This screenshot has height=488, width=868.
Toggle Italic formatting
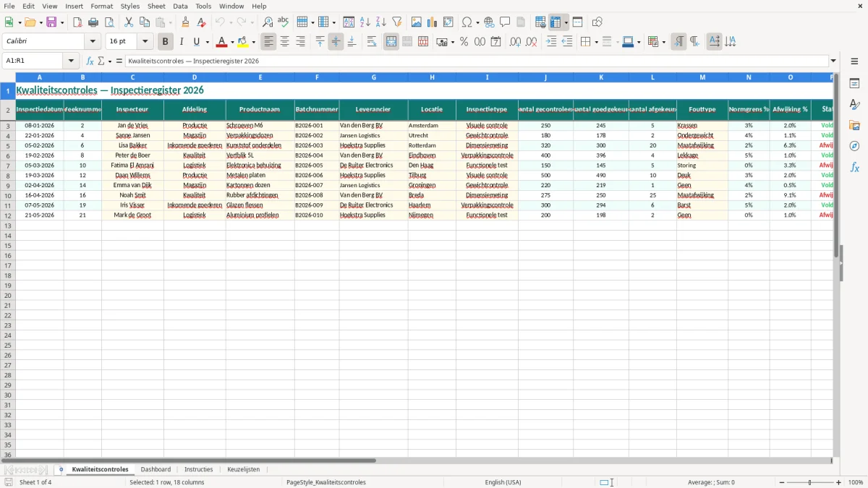181,42
